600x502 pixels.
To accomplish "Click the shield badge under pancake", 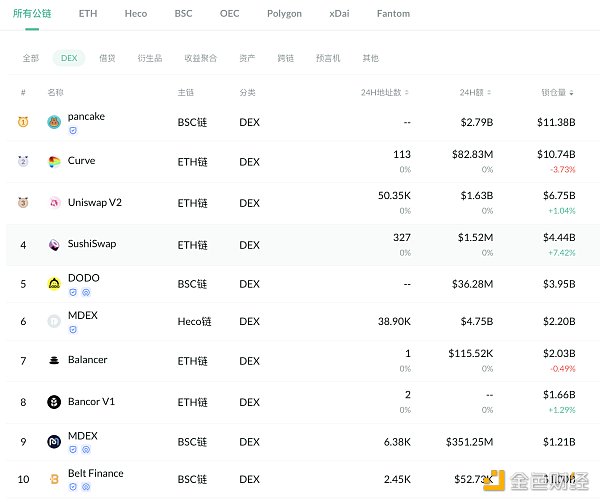I will (x=73, y=131).
